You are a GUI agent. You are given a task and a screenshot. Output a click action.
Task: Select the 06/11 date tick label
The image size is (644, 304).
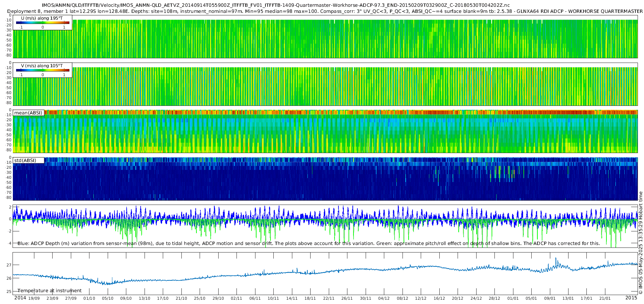pyautogui.click(x=255, y=298)
